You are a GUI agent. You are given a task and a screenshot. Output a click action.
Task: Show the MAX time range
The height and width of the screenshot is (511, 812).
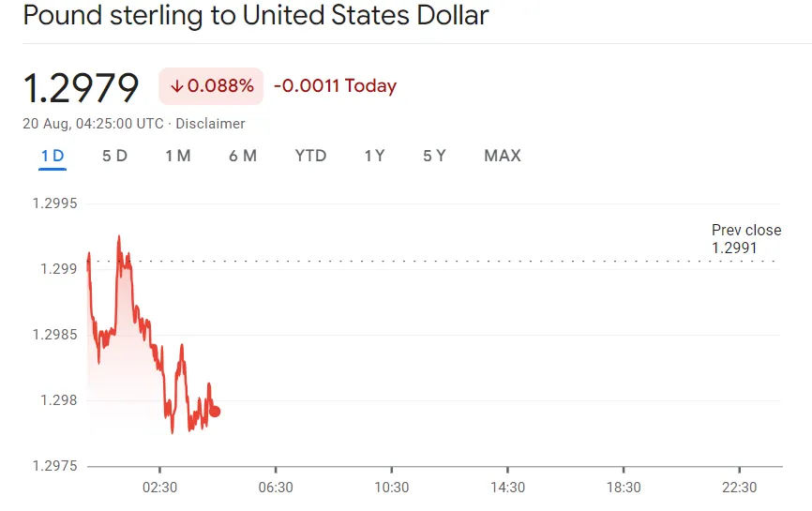(502, 156)
